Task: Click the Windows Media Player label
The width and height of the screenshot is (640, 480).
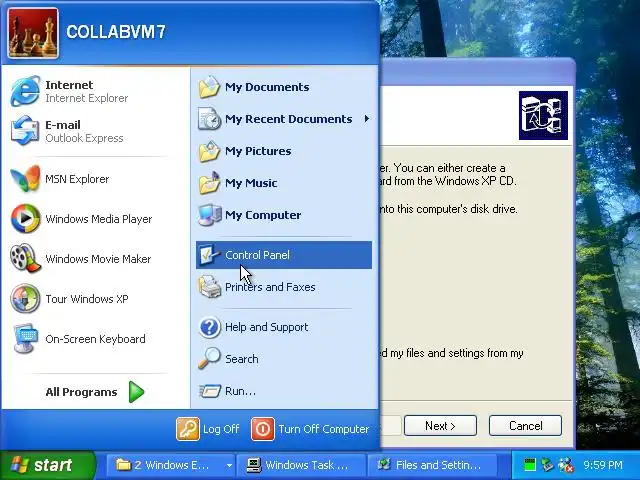Action: pos(98,219)
